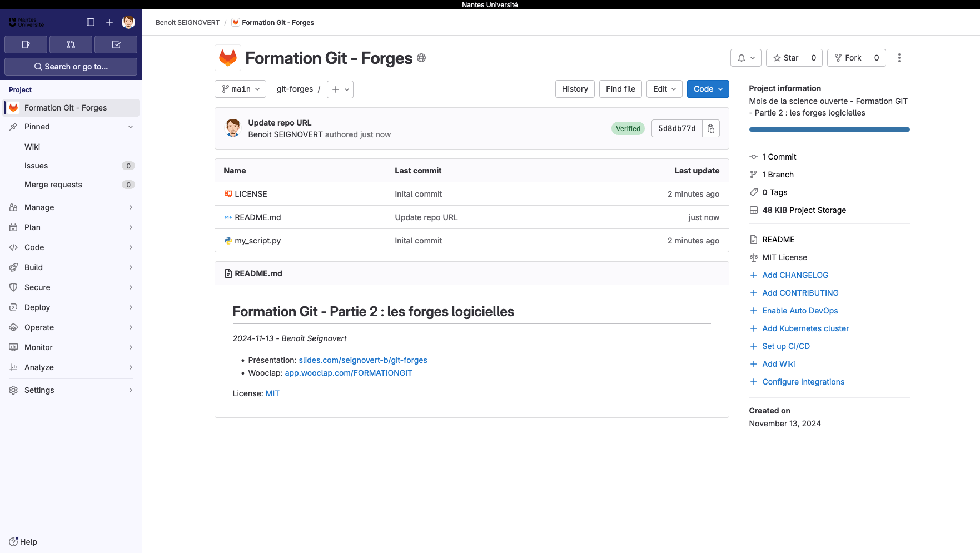The image size is (980, 553).
Task: Open the main branch selector
Action: coord(240,89)
